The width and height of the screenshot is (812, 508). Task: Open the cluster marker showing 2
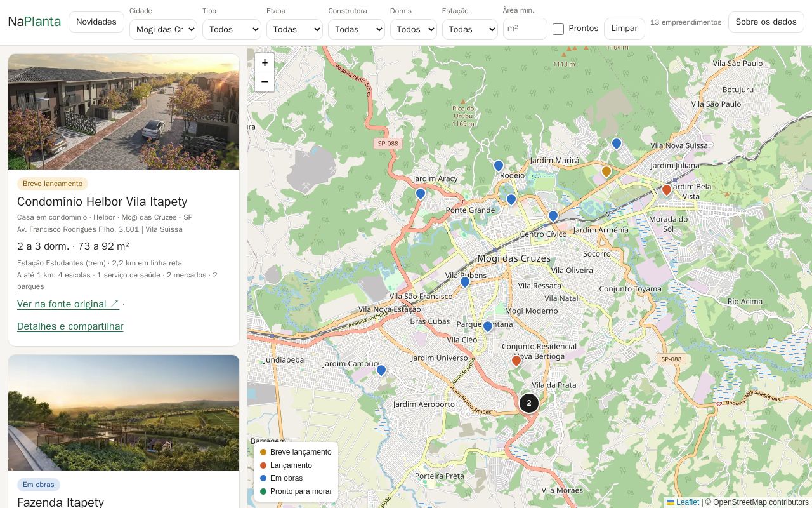point(529,403)
